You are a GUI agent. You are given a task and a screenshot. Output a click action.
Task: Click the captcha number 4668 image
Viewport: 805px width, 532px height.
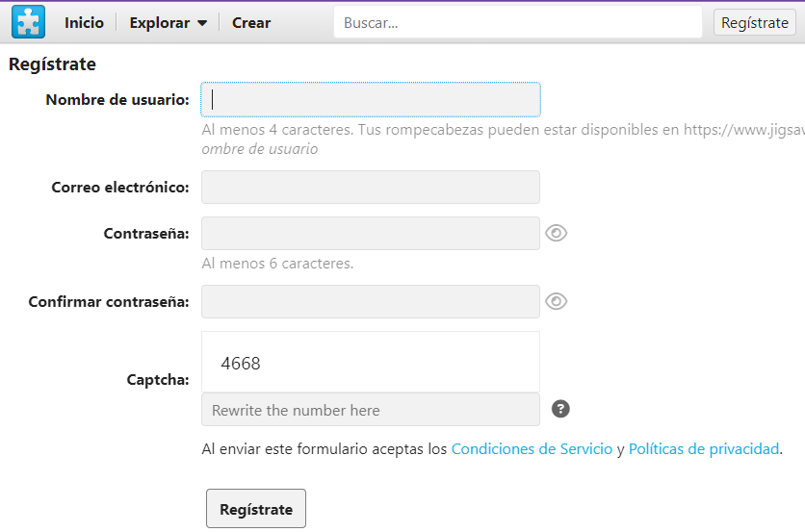(241, 364)
